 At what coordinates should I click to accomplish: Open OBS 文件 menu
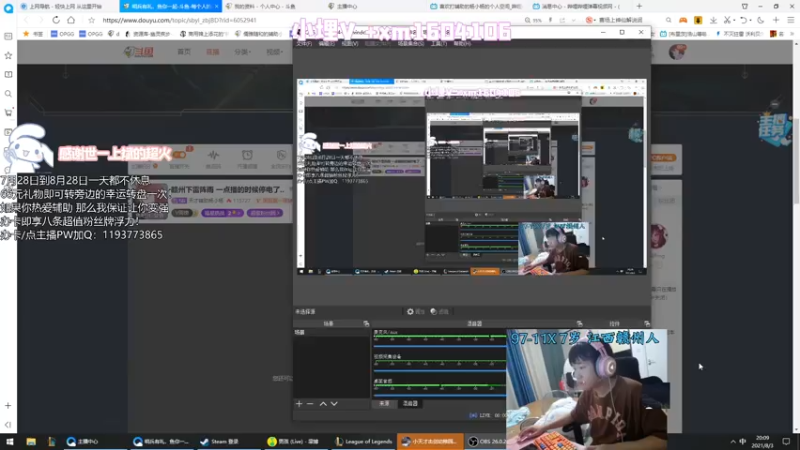pos(304,44)
